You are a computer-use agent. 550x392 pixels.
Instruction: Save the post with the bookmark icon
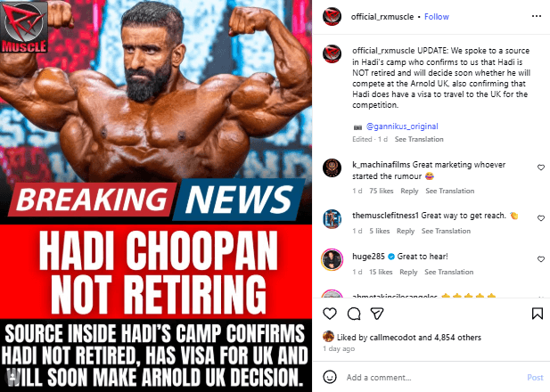(537, 314)
